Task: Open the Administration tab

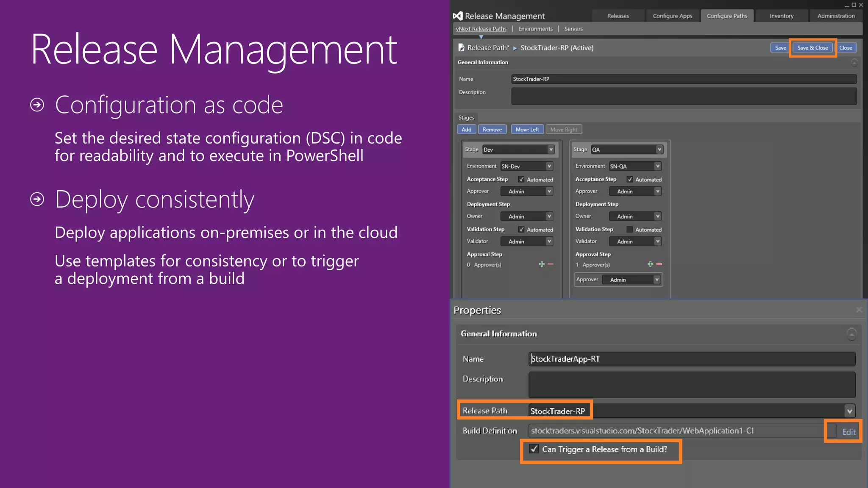Action: 836,16
